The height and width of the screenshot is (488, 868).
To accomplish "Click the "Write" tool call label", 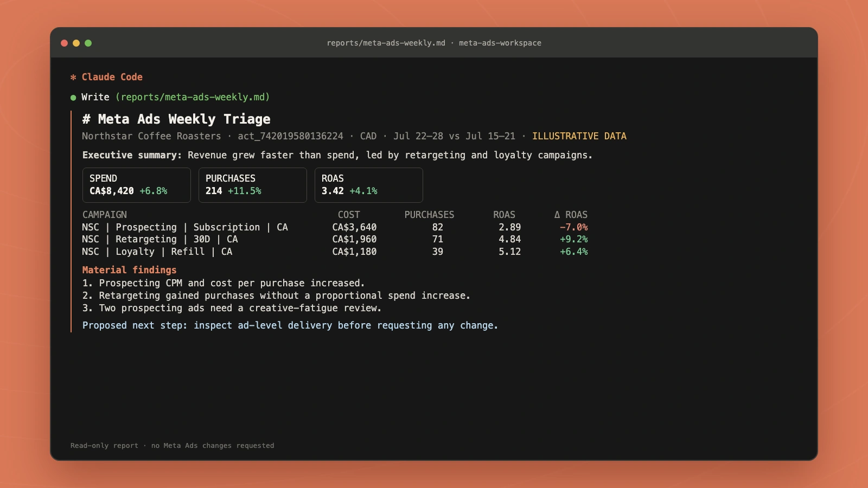I will coord(95,97).
